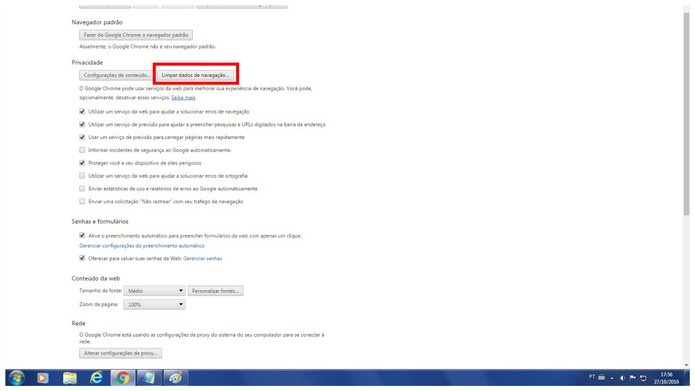695x391 pixels.
Task: Check the 'Não rastrear' request checkbox
Action: point(82,202)
